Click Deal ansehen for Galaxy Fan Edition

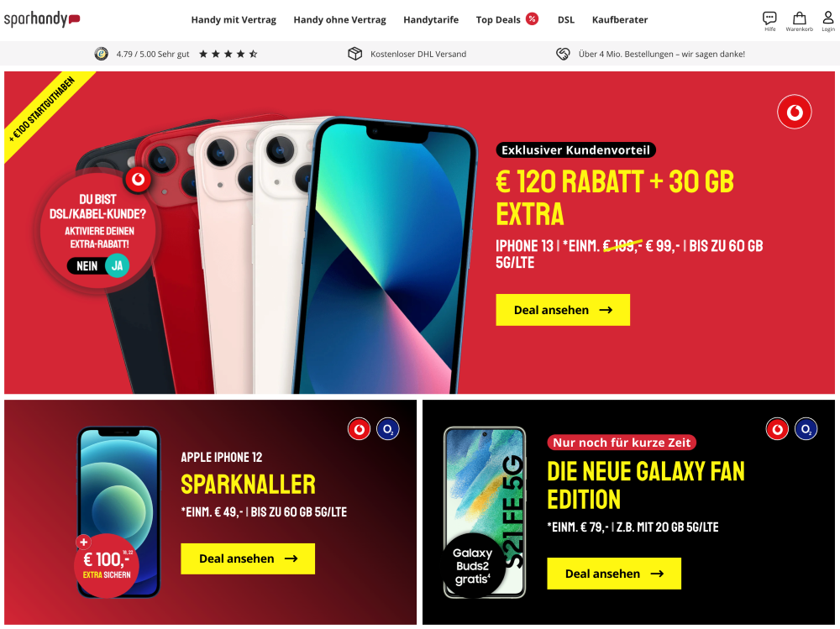point(614,574)
